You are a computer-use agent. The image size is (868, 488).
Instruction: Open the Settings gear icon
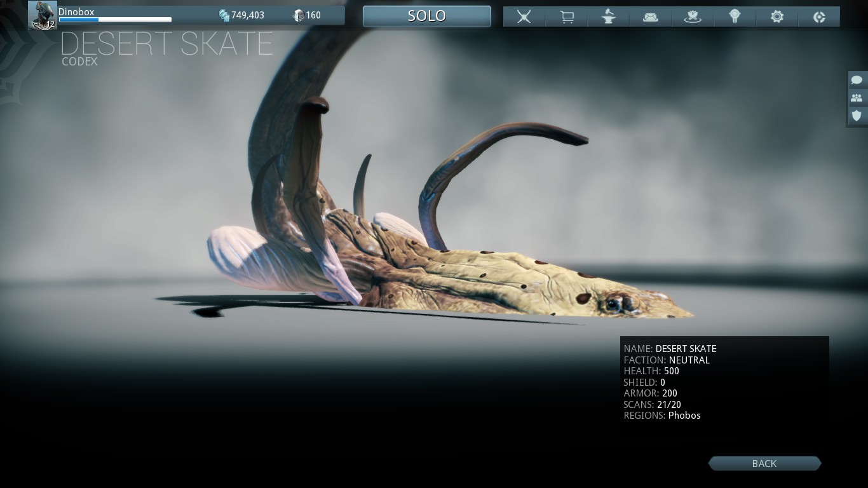(x=777, y=17)
